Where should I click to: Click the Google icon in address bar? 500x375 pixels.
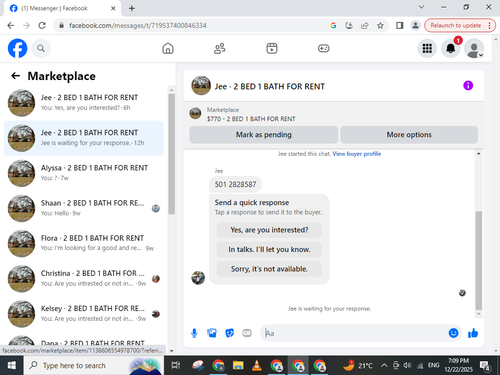(333, 26)
